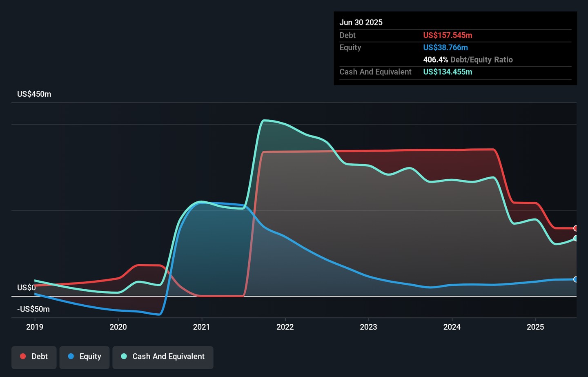The width and height of the screenshot is (588, 377).
Task: Hide the Cash And Equivalent series
Action: pos(163,357)
